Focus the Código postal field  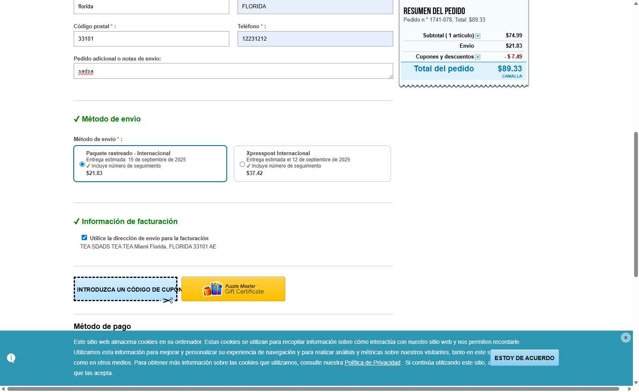[x=151, y=39]
